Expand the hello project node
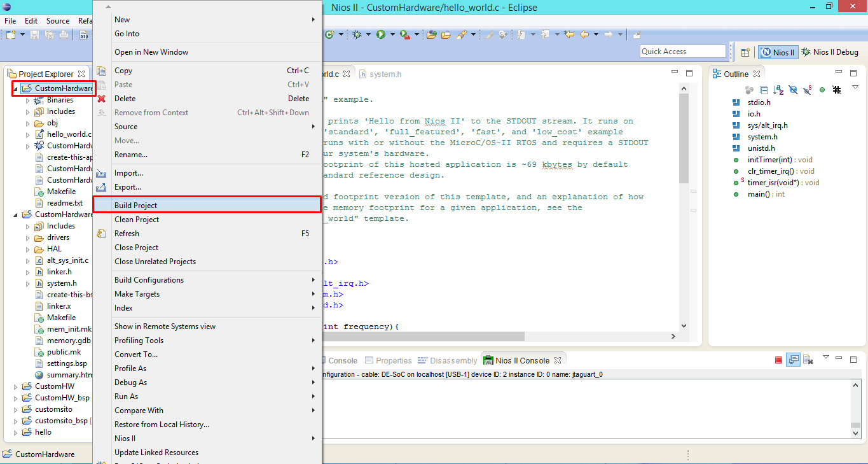The height and width of the screenshot is (464, 868). tap(16, 432)
